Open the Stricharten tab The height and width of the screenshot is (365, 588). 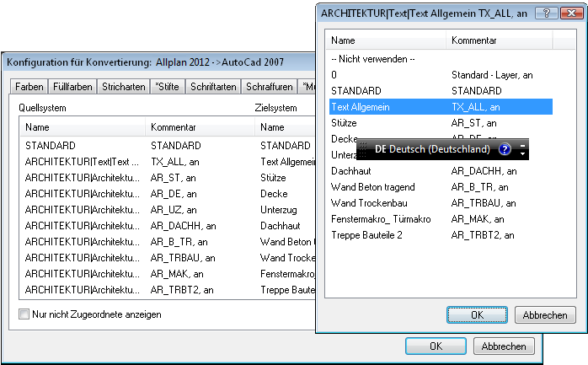coord(123,87)
